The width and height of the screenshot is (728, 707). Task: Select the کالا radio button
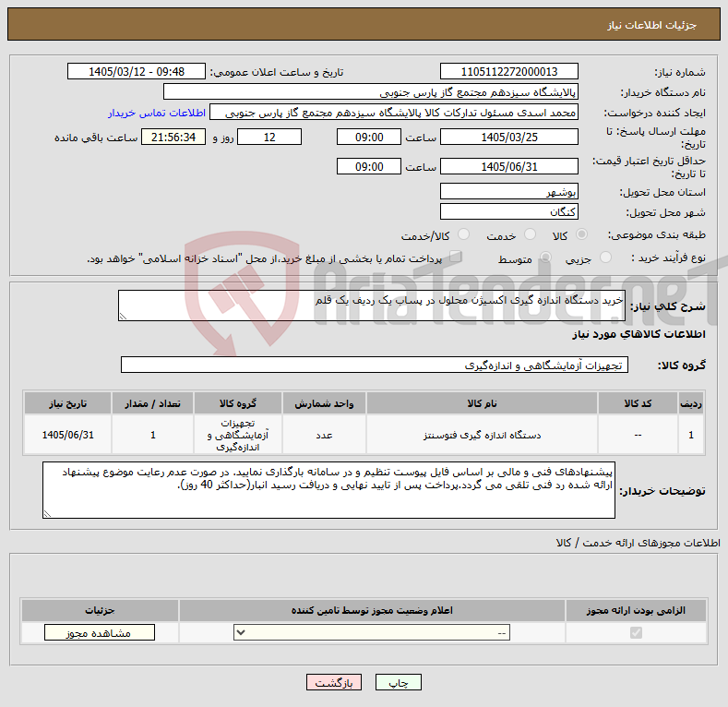click(x=581, y=234)
